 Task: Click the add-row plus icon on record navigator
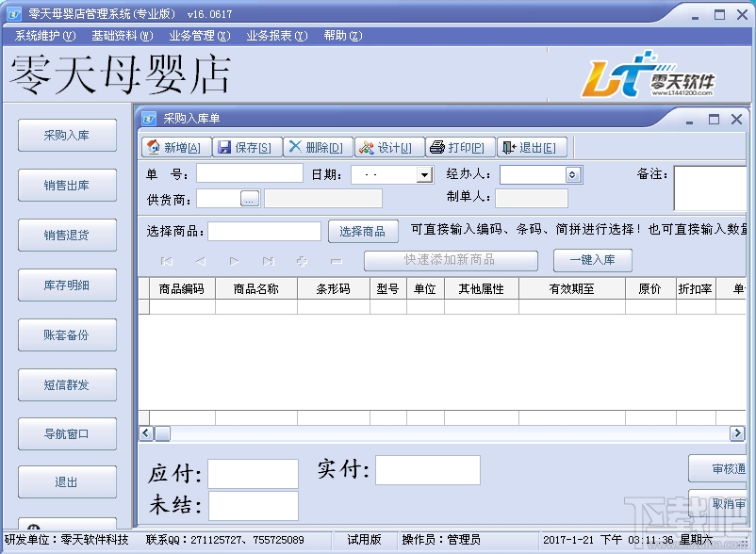[303, 260]
